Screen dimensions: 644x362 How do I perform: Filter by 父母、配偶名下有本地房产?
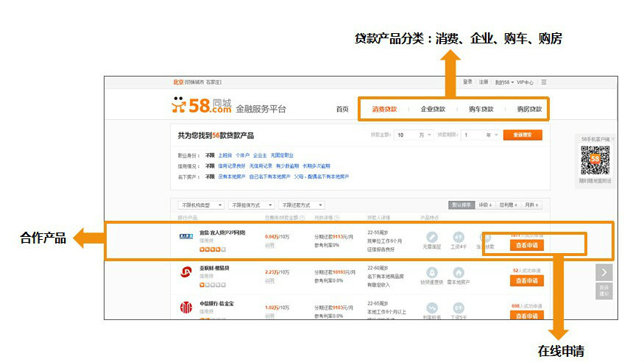(322, 177)
